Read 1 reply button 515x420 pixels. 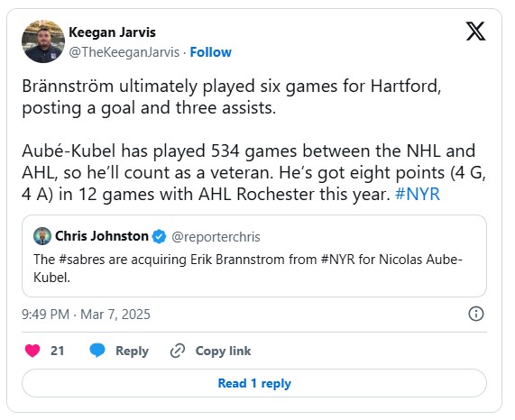coord(254,383)
